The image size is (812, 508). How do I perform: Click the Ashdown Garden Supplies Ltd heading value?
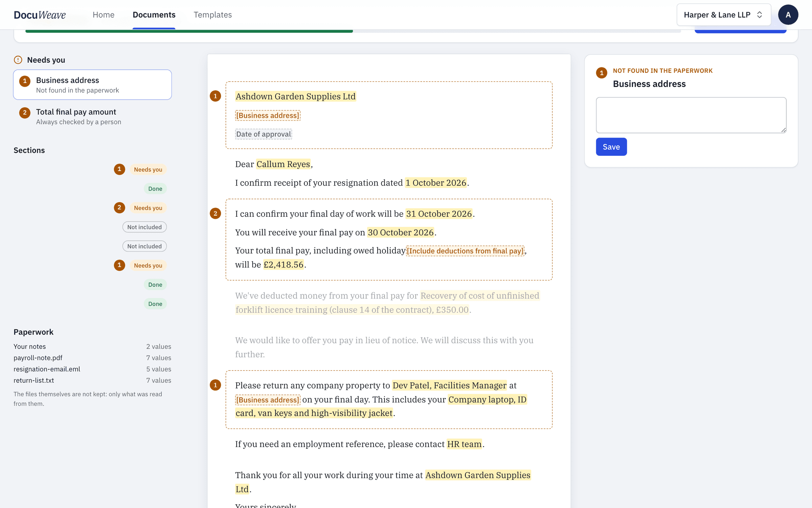point(295,97)
